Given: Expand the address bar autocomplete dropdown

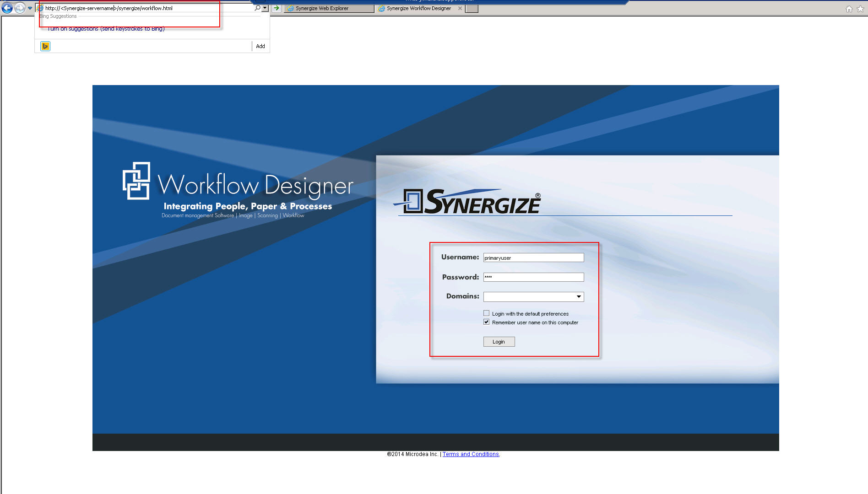Looking at the screenshot, I should click(x=265, y=8).
